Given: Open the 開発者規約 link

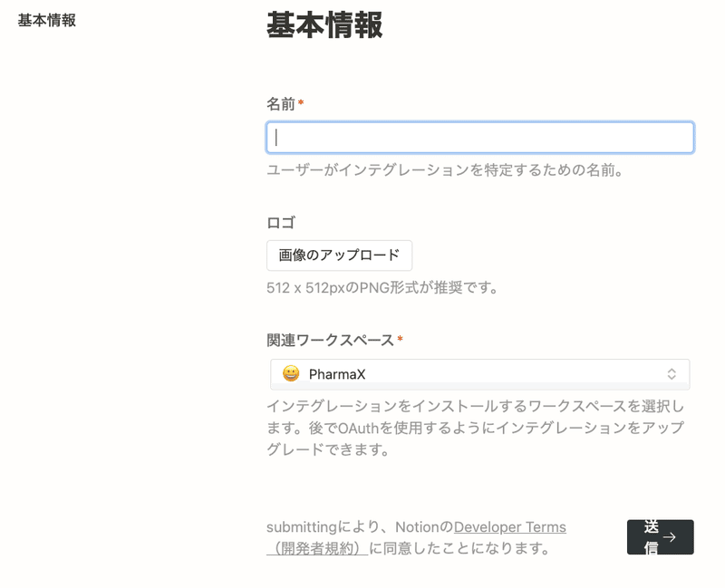Looking at the screenshot, I should (x=314, y=548).
